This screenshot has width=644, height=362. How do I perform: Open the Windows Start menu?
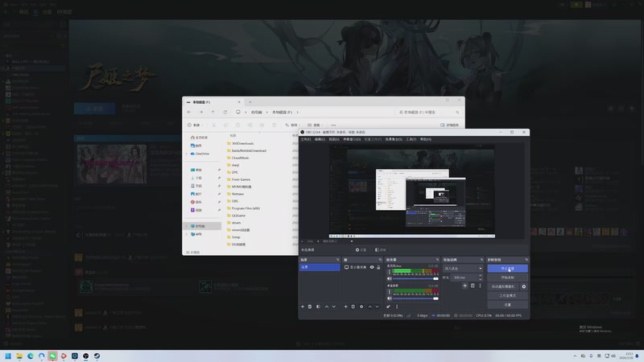[x=8, y=356]
